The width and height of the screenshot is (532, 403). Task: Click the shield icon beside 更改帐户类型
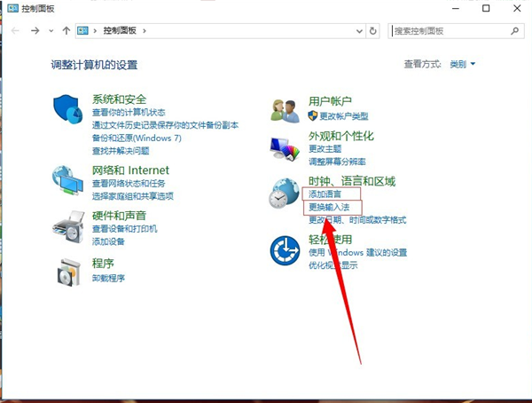click(x=312, y=116)
